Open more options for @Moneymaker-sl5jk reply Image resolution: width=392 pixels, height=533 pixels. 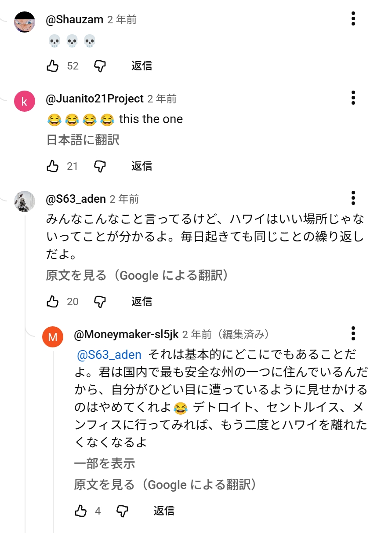[x=353, y=334]
